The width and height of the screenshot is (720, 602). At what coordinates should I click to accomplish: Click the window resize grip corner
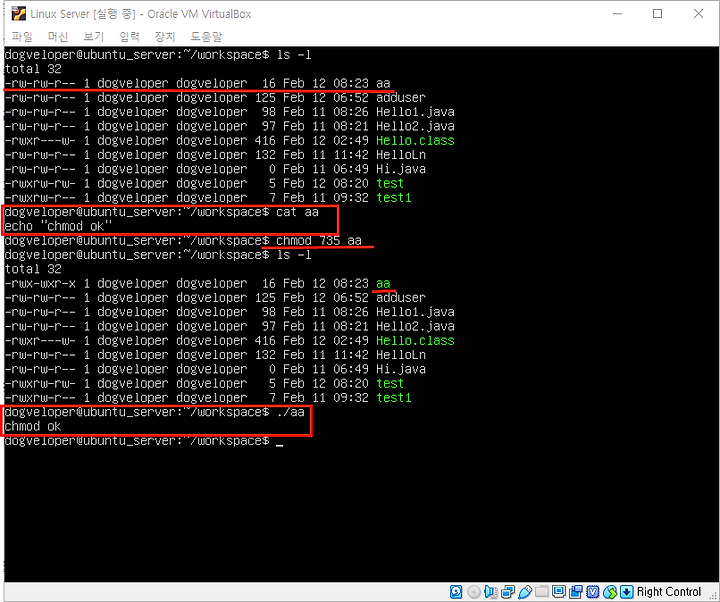coord(714,596)
